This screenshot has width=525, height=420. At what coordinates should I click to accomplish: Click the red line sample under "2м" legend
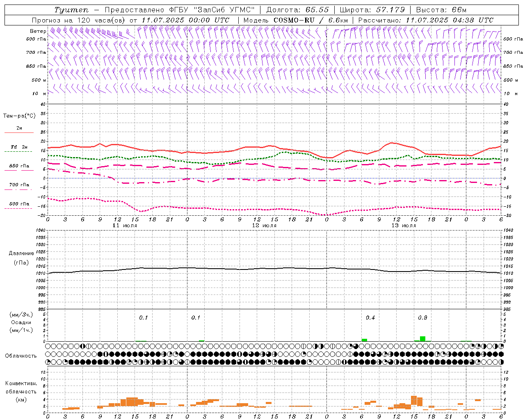[x=19, y=132]
